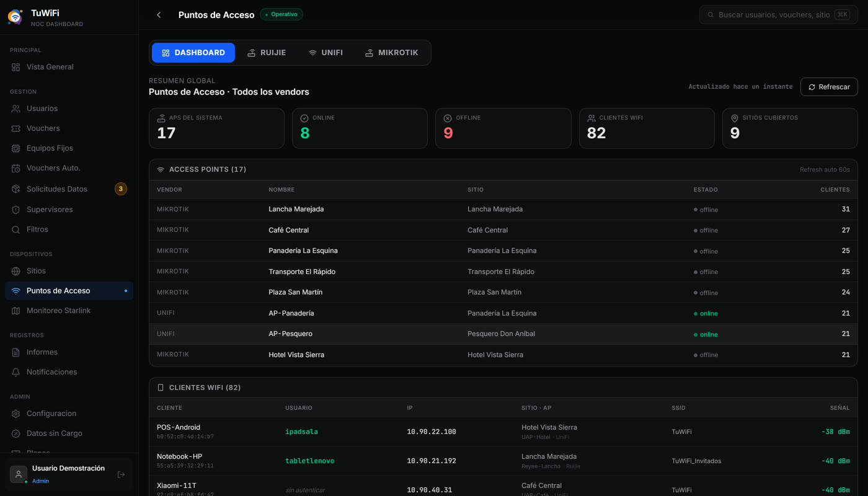Click the TuWiFi_Invitados SSID cell
Image resolution: width=868 pixels, height=496 pixels.
696,461
